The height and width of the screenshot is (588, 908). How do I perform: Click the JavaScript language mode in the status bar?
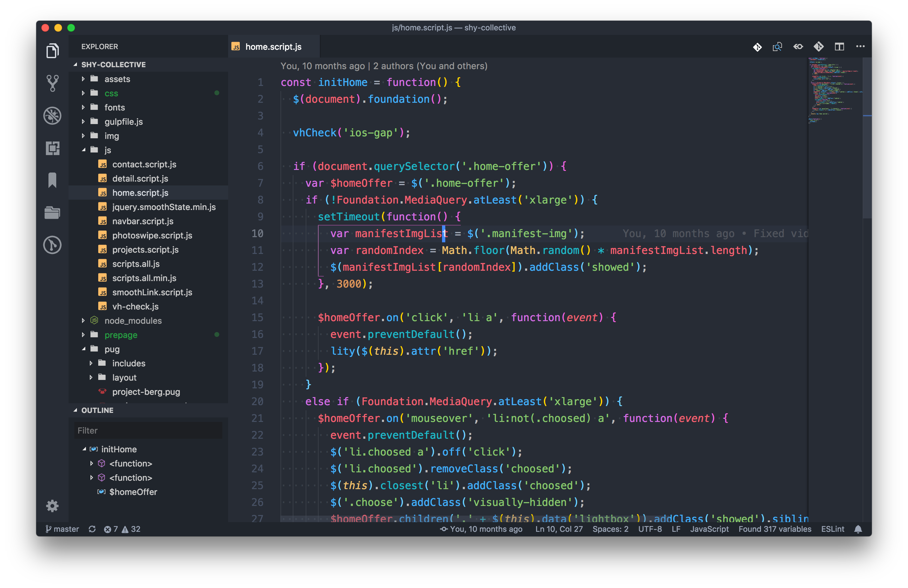[x=709, y=529]
